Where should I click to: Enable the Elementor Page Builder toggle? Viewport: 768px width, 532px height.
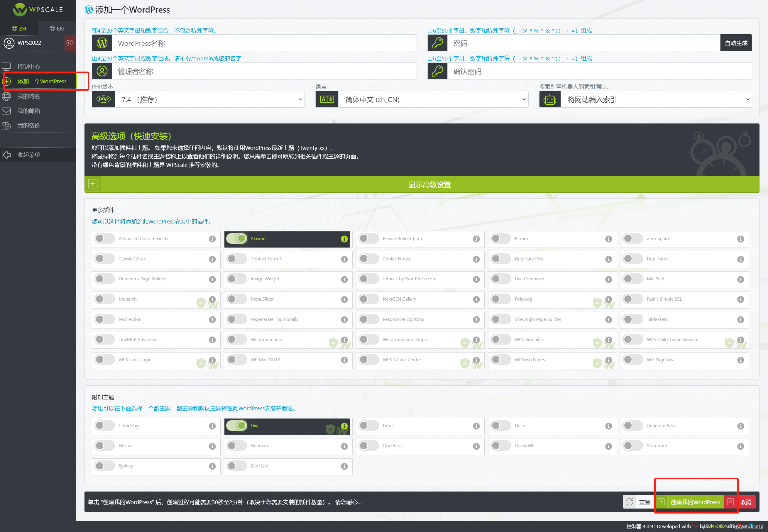point(104,279)
